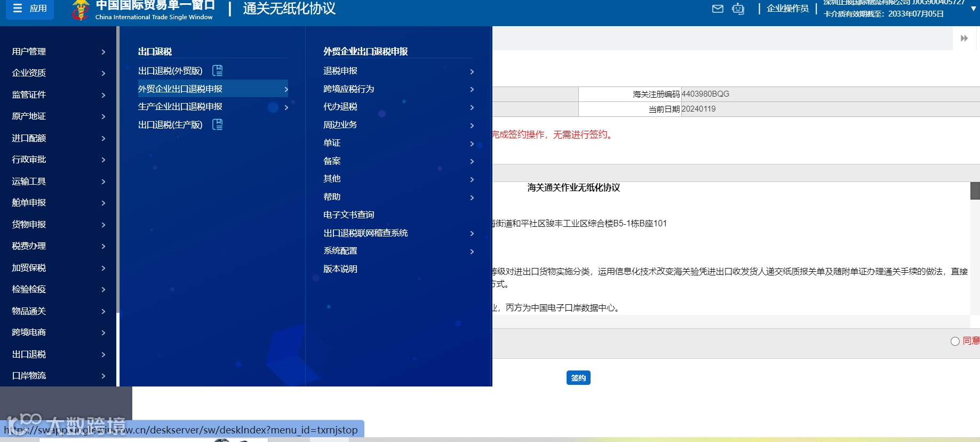Click the 当前日期 value field
This screenshot has width=980, height=442.
point(831,109)
